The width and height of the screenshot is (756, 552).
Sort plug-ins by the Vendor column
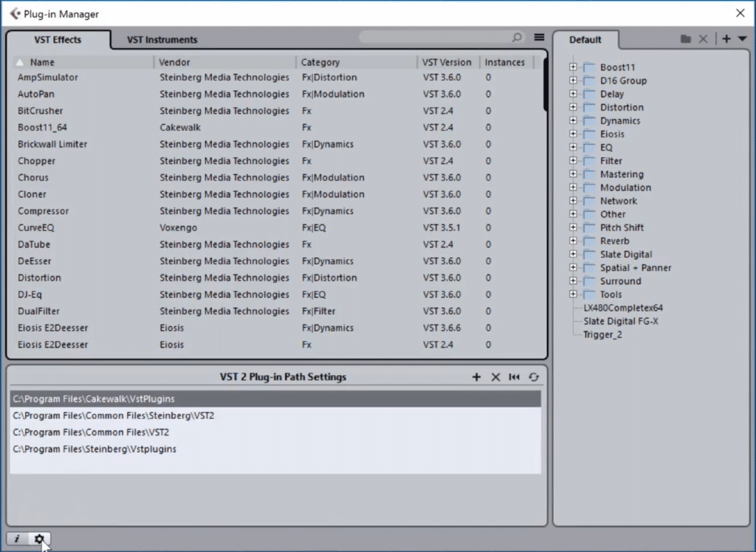[175, 62]
